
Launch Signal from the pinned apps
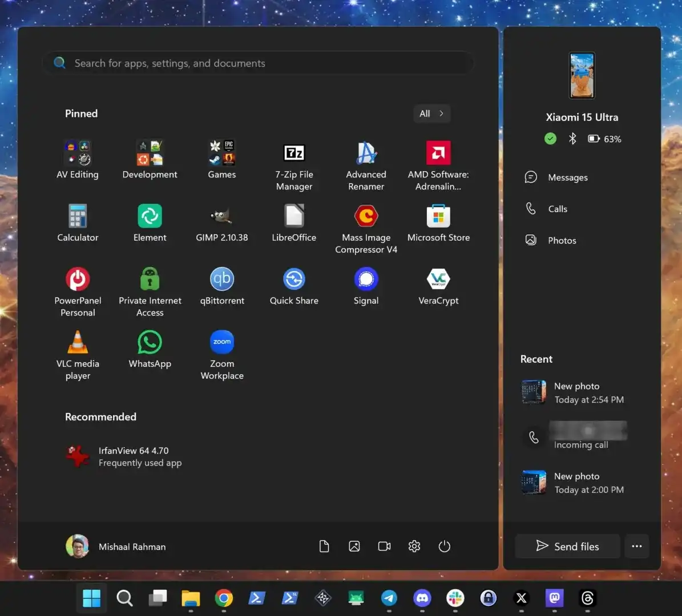click(x=366, y=285)
